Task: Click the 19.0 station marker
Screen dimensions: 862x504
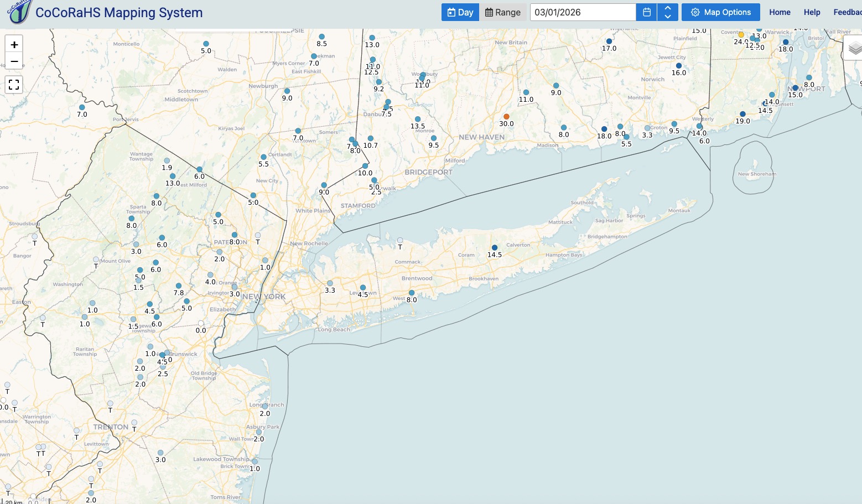Action: pyautogui.click(x=742, y=114)
